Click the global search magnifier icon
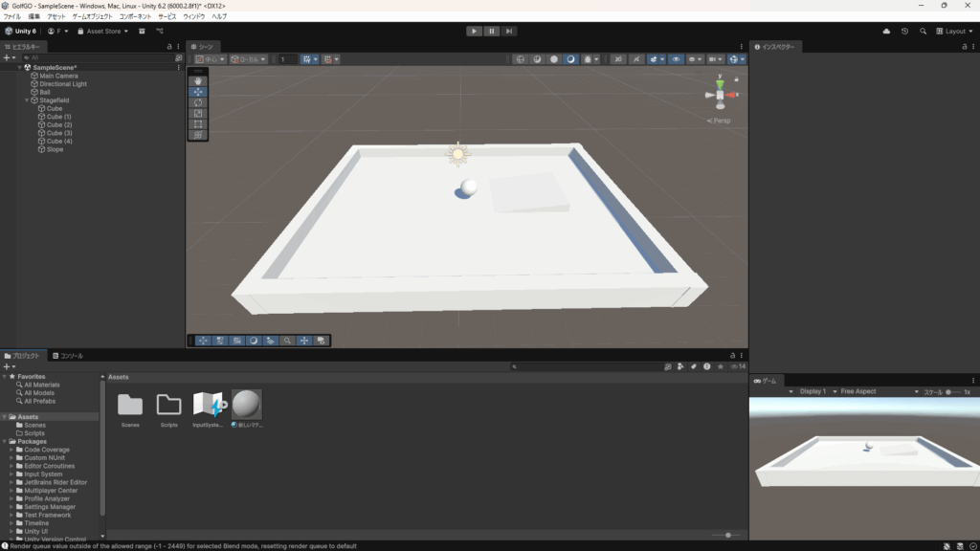The height and width of the screenshot is (551, 980). 924,31
